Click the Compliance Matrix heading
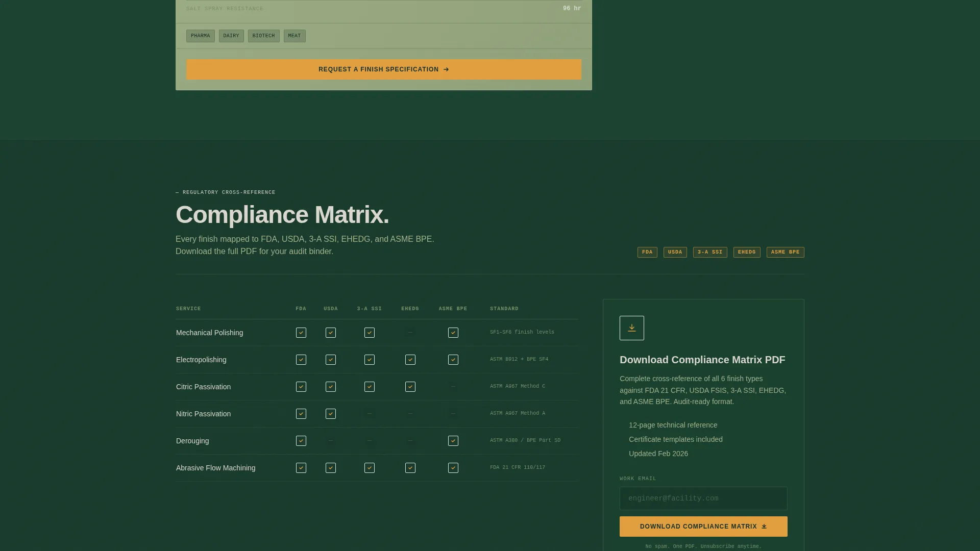 pos(282,215)
